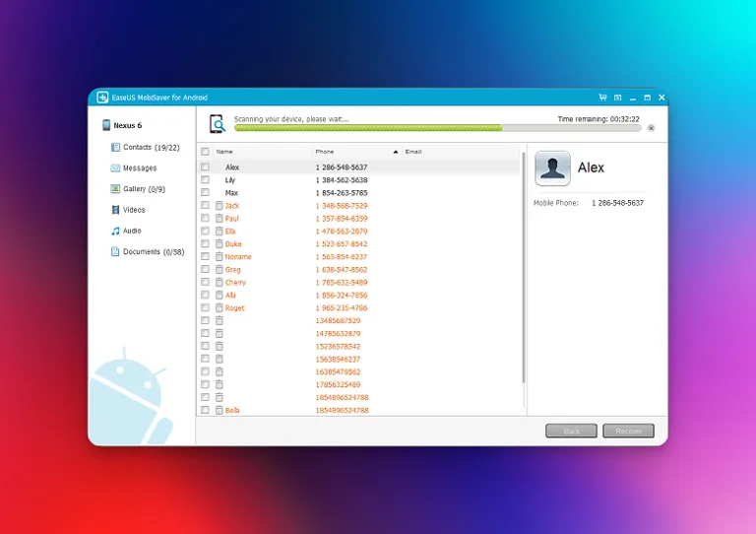The height and width of the screenshot is (534, 756).
Task: Click the trash icon next to Roget
Action: tap(219, 307)
